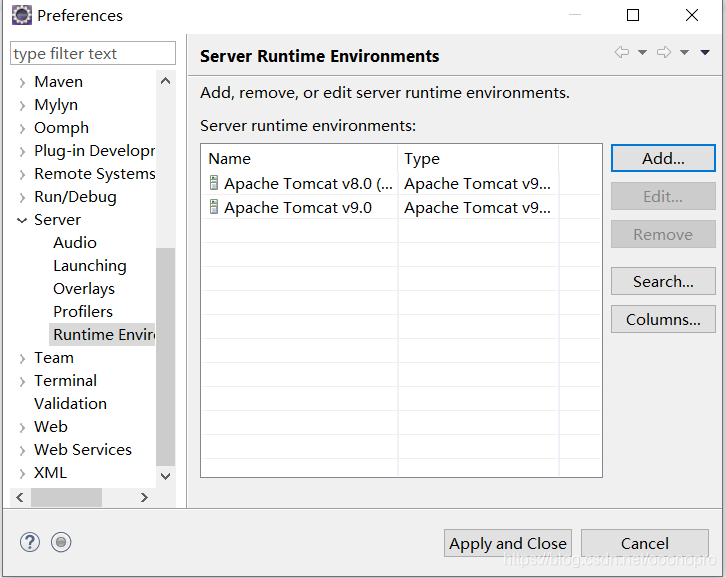The image size is (726, 578).
Task: Expand the Remote Systems node
Action: pos(22,175)
